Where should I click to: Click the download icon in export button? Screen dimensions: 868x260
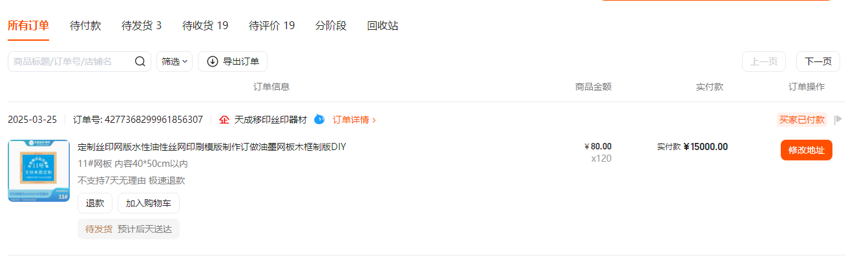coord(213,61)
